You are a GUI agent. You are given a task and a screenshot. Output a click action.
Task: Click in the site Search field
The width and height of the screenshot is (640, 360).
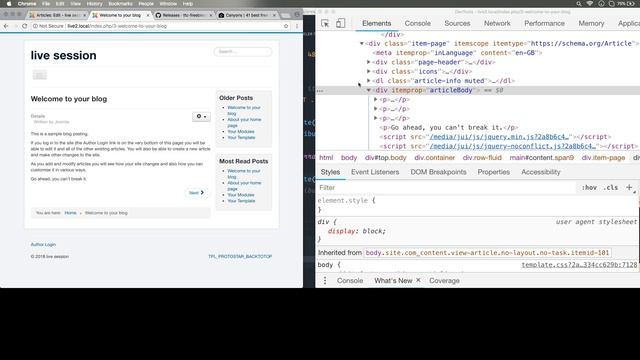pyautogui.click(x=243, y=51)
